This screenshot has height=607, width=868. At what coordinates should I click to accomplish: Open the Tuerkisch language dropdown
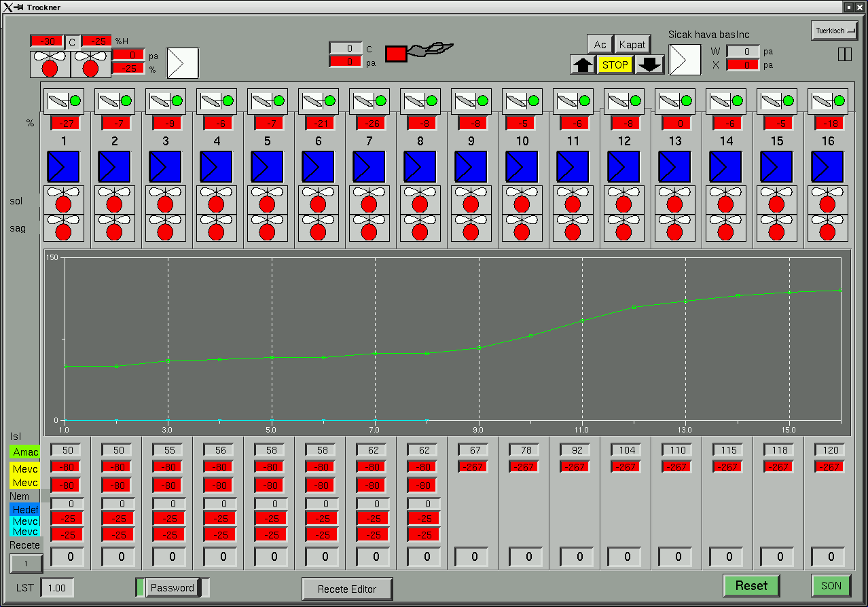pos(834,31)
